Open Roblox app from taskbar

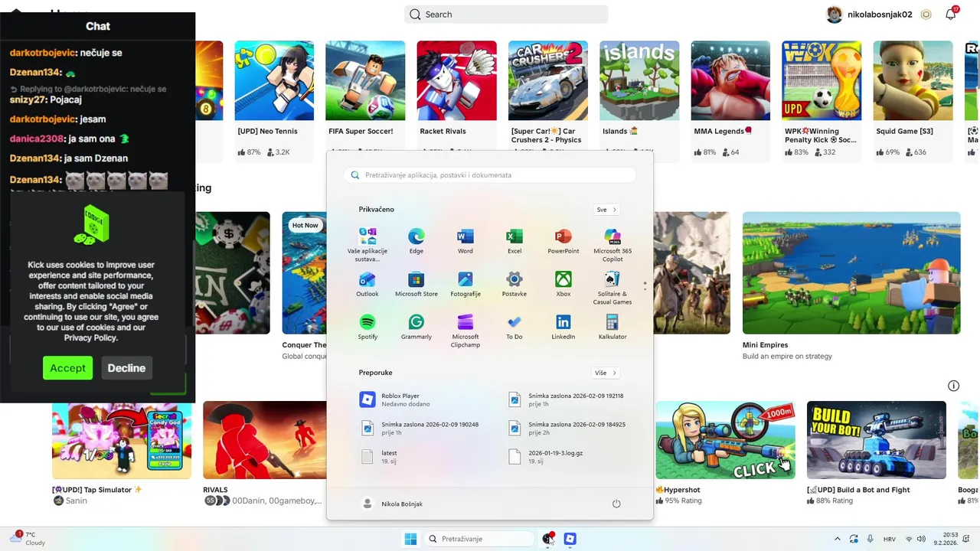click(570, 539)
